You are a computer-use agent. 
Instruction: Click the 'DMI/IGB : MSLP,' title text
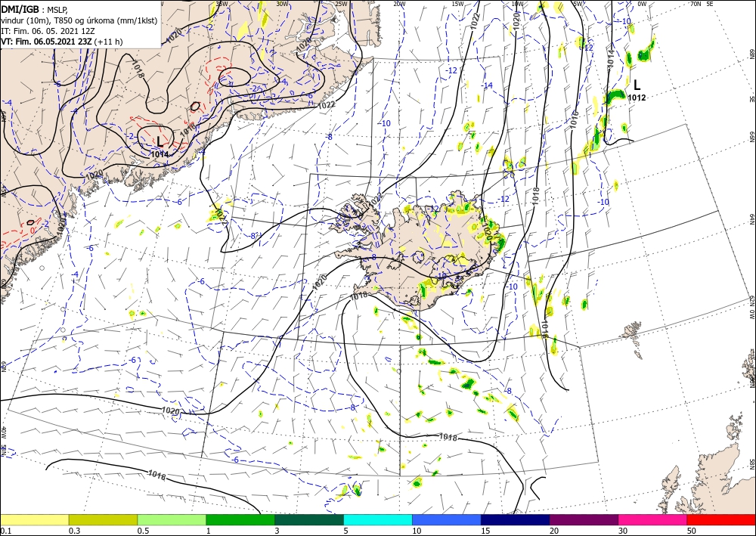36,8
